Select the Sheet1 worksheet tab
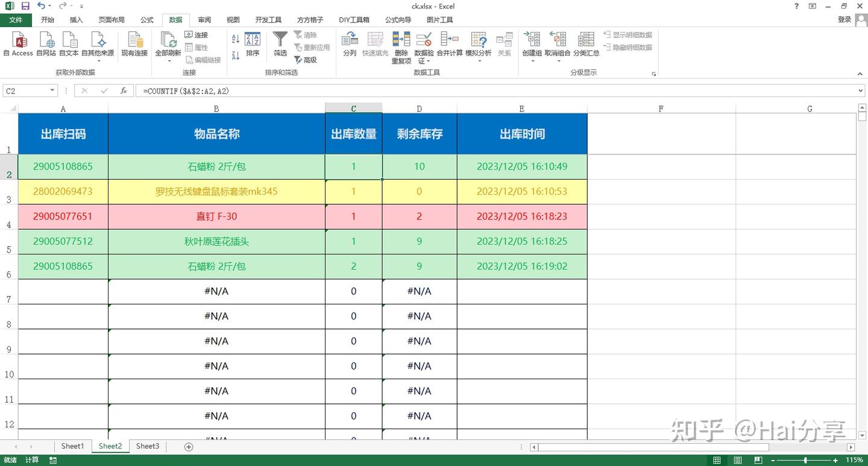 coord(72,446)
